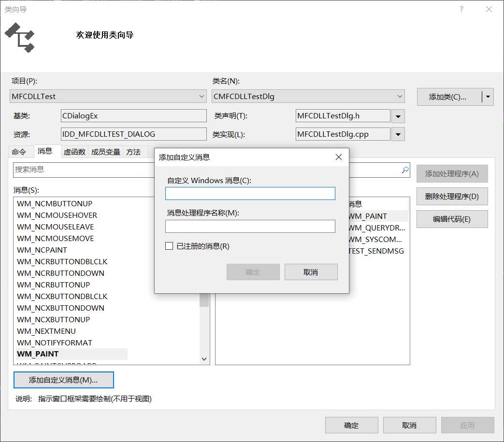Click the 添加处理程序(A) button
The width and height of the screenshot is (504, 442).
452,174
